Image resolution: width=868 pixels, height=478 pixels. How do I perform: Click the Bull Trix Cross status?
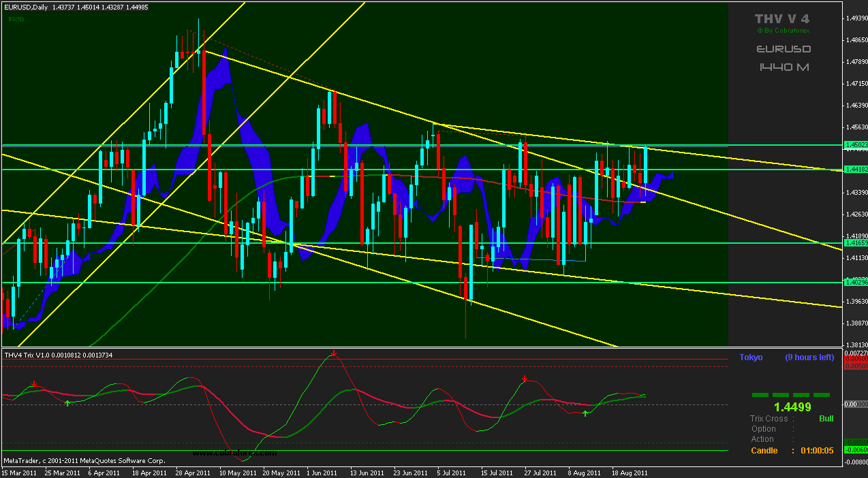[826, 419]
